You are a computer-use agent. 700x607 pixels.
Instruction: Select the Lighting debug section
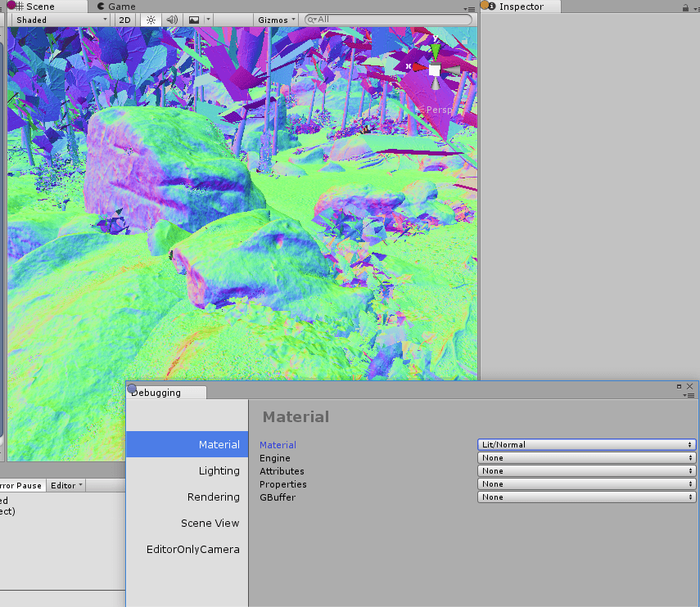pos(219,471)
